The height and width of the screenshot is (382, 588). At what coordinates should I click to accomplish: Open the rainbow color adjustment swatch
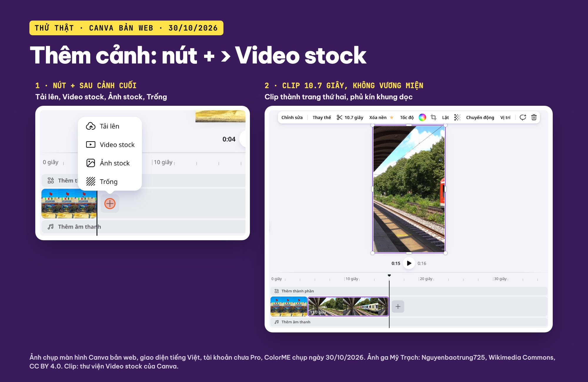click(x=422, y=118)
